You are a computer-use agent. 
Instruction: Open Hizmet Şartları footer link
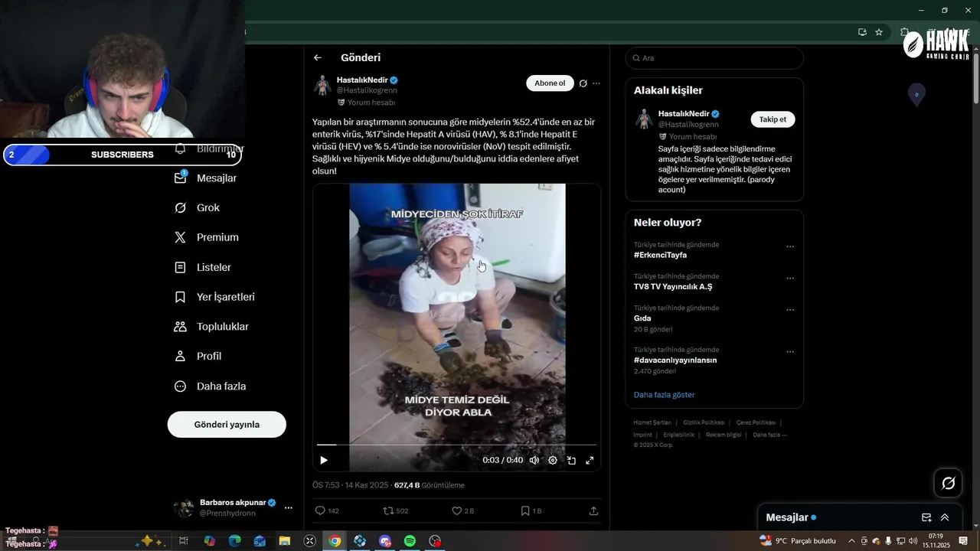(x=652, y=422)
